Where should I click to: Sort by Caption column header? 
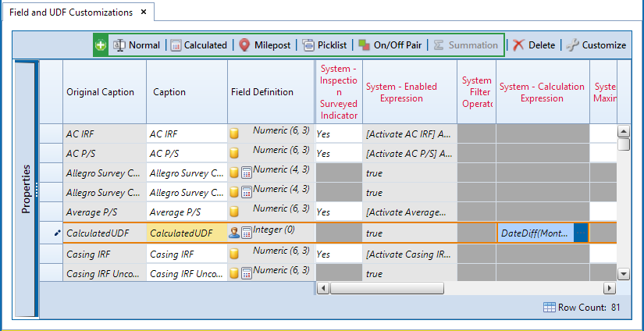(187, 92)
